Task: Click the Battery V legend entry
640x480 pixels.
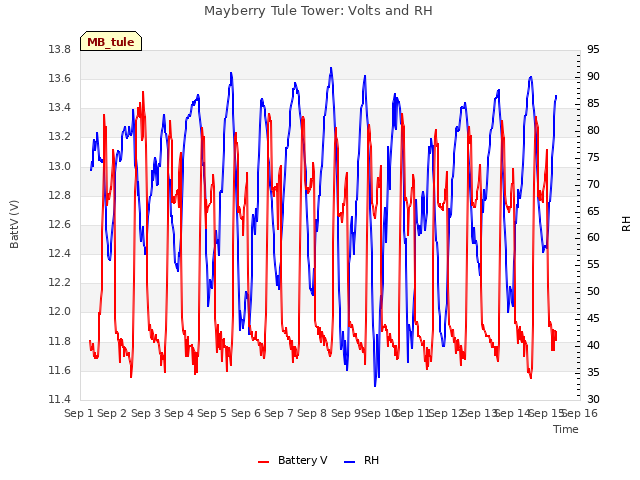Action: [293, 460]
